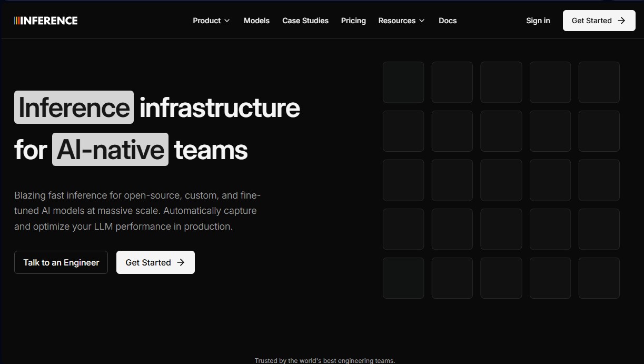Click the Talk to an Engineer button
The width and height of the screenshot is (644, 364).
(x=61, y=262)
